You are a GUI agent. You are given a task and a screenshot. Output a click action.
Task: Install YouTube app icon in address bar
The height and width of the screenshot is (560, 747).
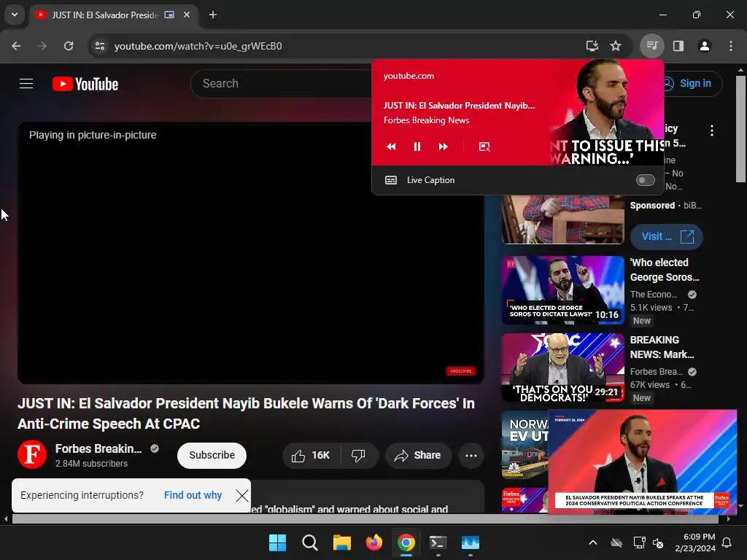coord(592,46)
